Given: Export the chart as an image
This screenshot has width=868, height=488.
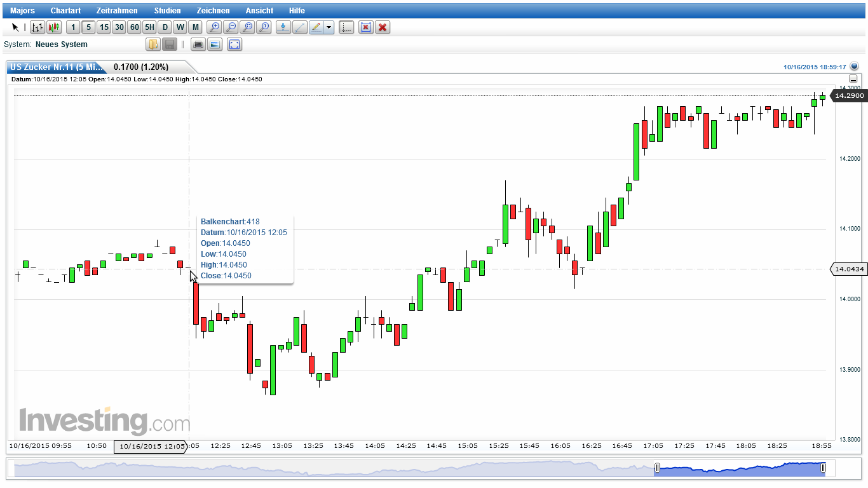Looking at the screenshot, I should click(215, 44).
